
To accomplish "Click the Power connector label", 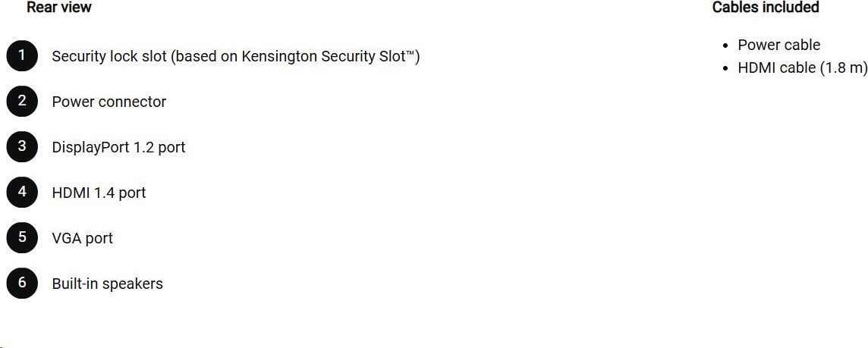I will (x=109, y=102).
